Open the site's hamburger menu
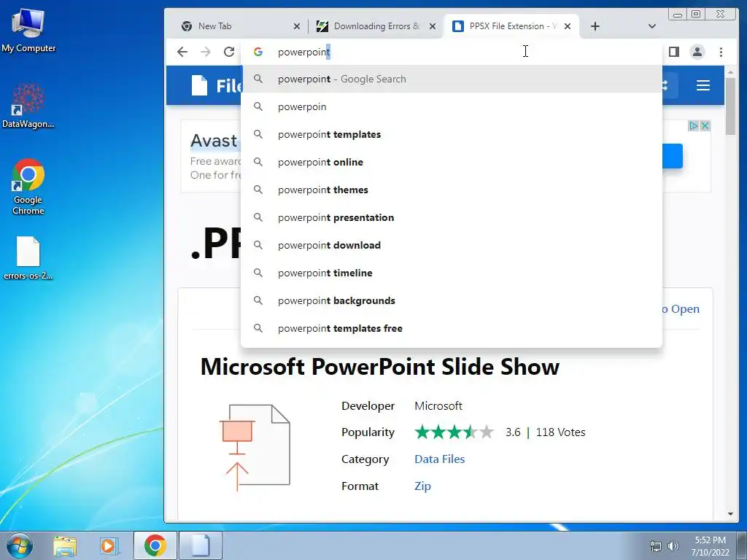The image size is (747, 560). pyautogui.click(x=703, y=85)
